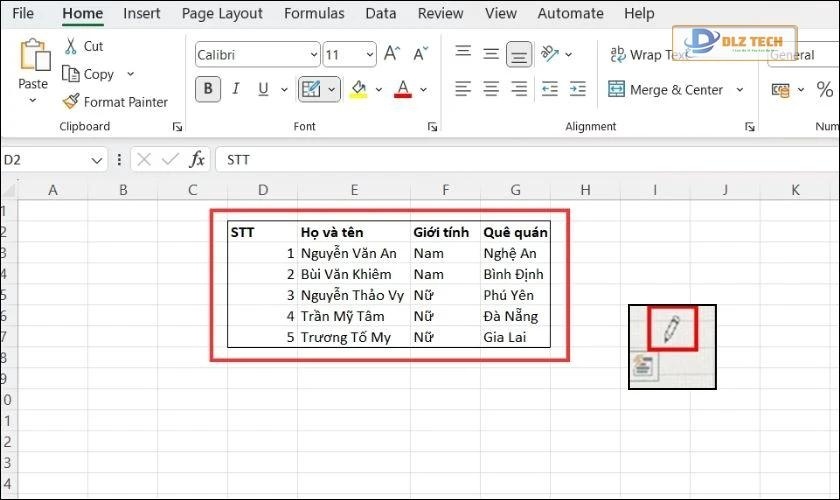The image size is (840, 500).
Task: Click the Giới tính header cell
Action: point(445,233)
